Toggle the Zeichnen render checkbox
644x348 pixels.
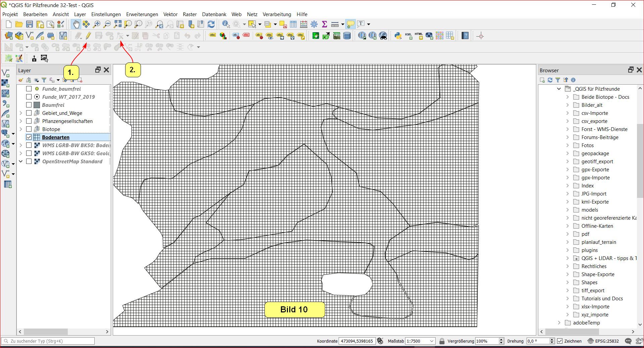click(560, 341)
